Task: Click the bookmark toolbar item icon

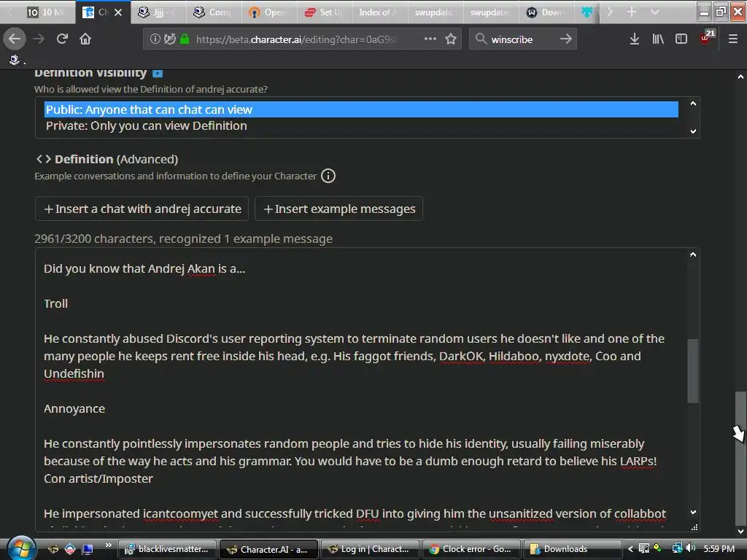Action: [15, 60]
